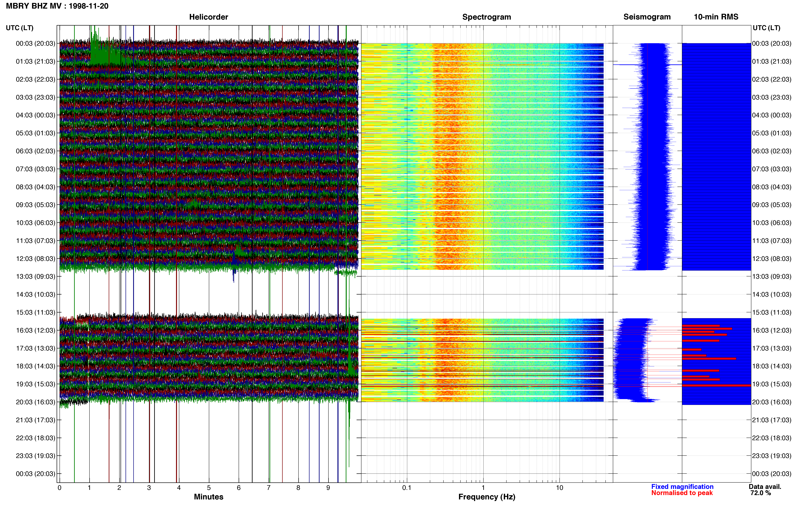
Task: Click left time label '12:03 (08:03)'
Action: pos(35,259)
